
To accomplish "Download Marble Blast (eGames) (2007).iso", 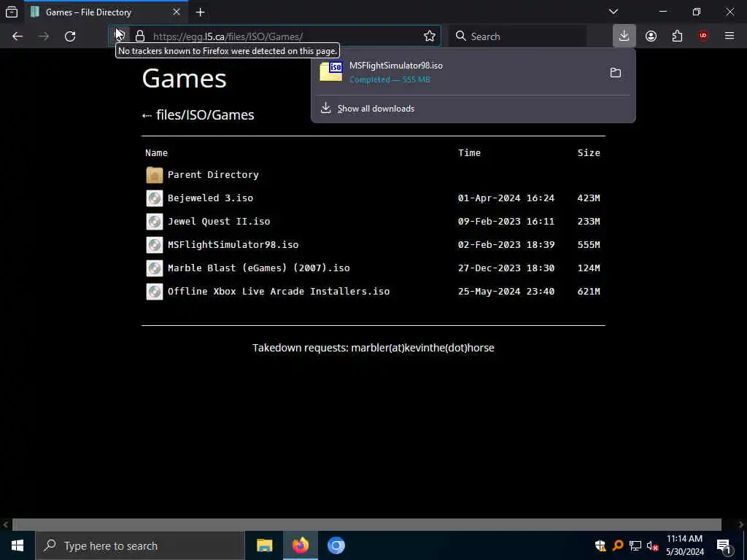I will pyautogui.click(x=259, y=268).
